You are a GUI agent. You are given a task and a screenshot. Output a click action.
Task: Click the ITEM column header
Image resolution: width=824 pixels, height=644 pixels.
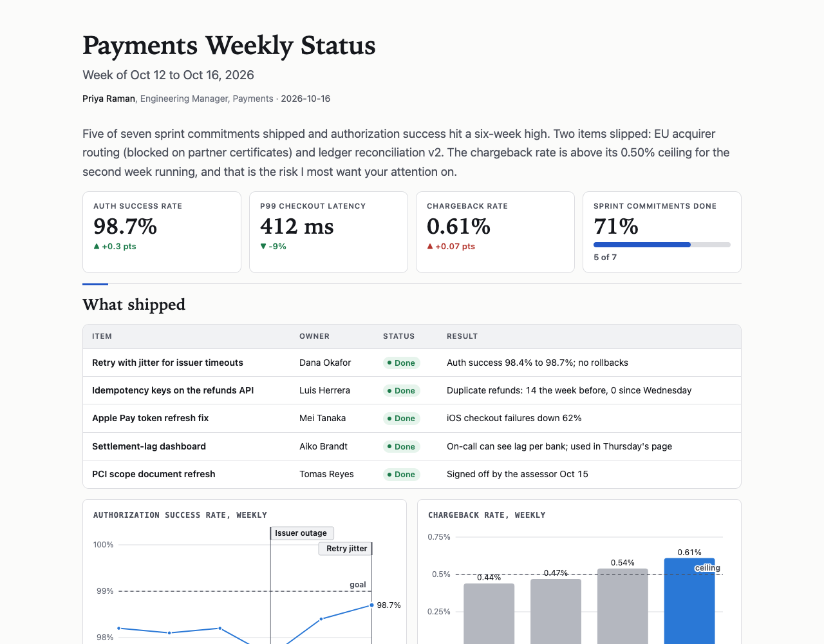click(x=102, y=336)
